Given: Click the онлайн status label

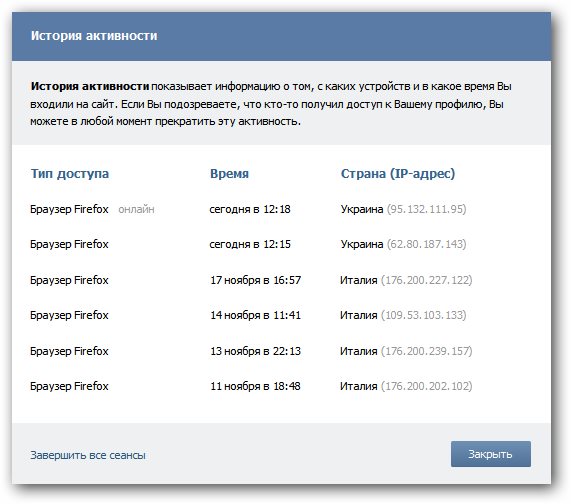Looking at the screenshot, I should coord(137,209).
